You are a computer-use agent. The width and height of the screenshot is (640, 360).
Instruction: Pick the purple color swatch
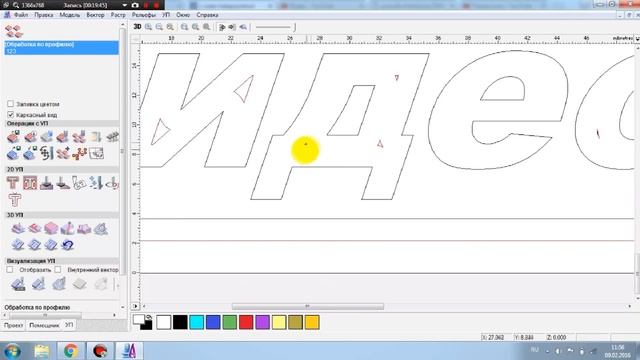click(x=262, y=322)
